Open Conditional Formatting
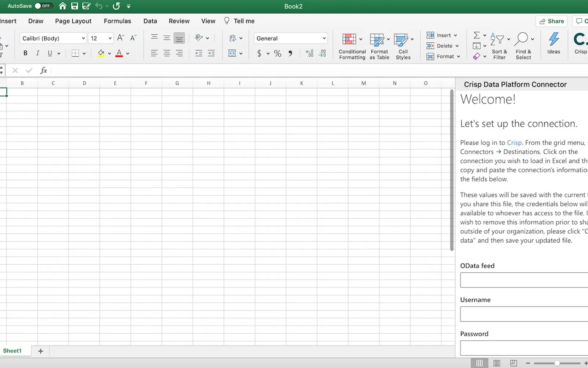This screenshot has width=588, height=368. (x=352, y=46)
